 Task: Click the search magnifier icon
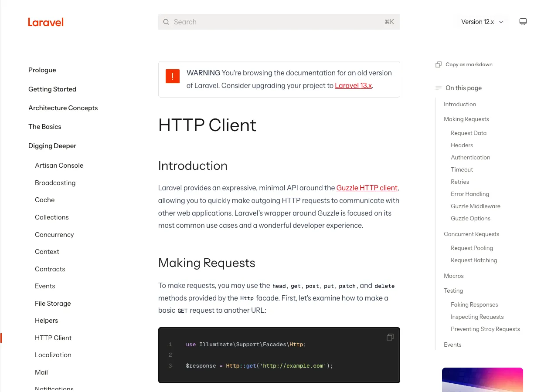click(x=166, y=22)
